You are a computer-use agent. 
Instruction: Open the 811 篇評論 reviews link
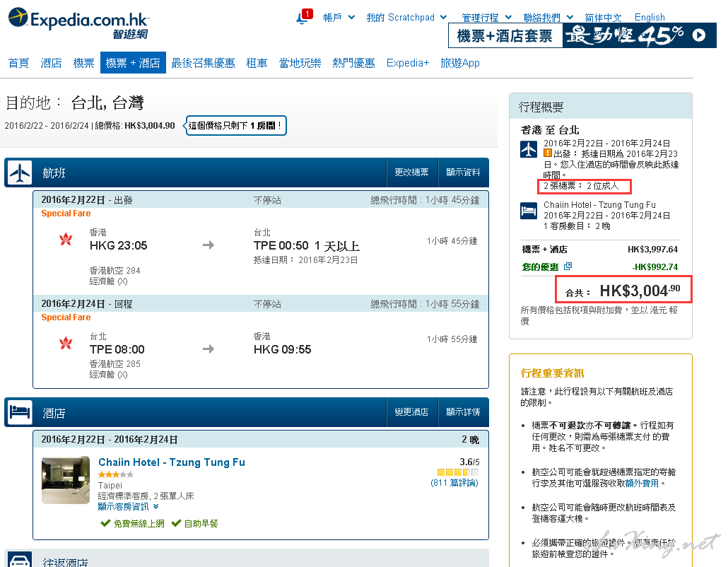(x=454, y=483)
